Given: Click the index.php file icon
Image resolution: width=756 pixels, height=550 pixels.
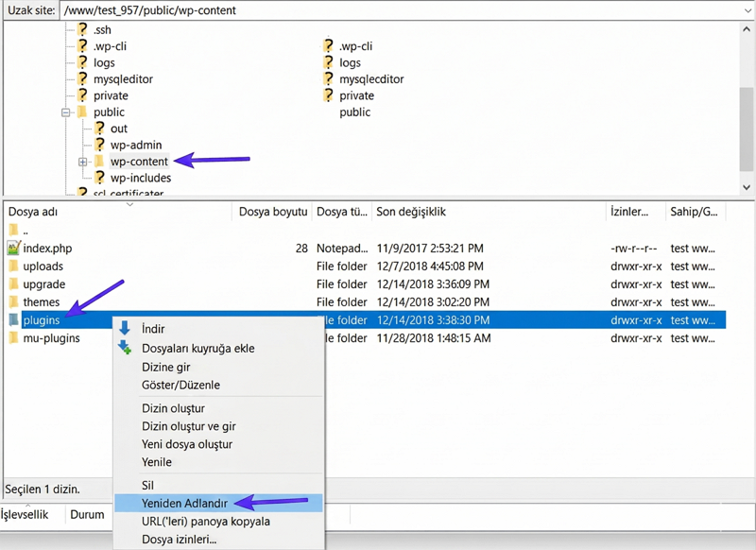Looking at the screenshot, I should tap(13, 249).
